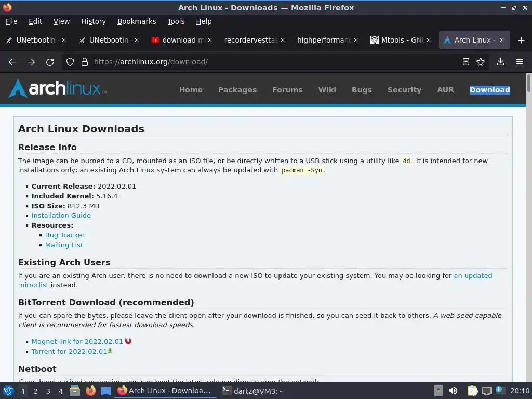The height and width of the screenshot is (399, 532).
Task: Switch to workspace 3 in taskbar
Action: pos(48,391)
